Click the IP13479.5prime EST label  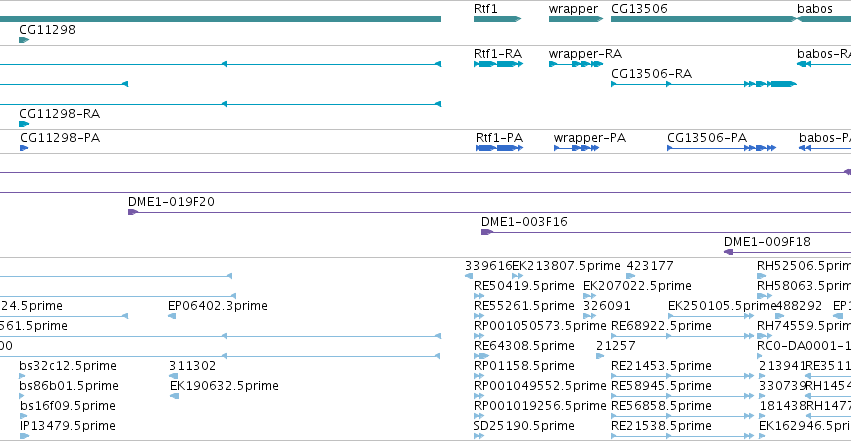click(67, 427)
